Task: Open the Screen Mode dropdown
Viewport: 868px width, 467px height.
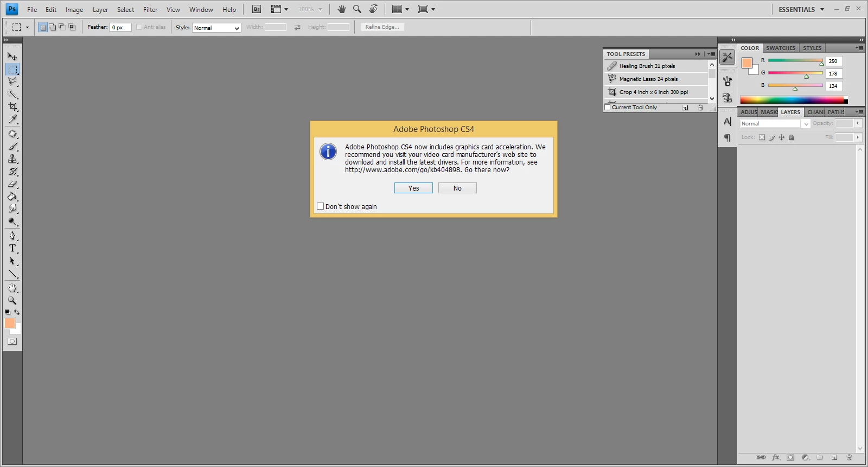Action: 426,9
